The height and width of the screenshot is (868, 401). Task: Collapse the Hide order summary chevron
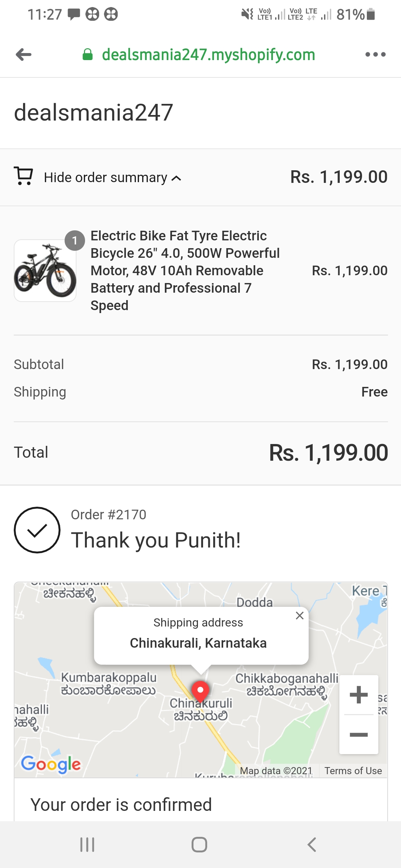pyautogui.click(x=176, y=178)
